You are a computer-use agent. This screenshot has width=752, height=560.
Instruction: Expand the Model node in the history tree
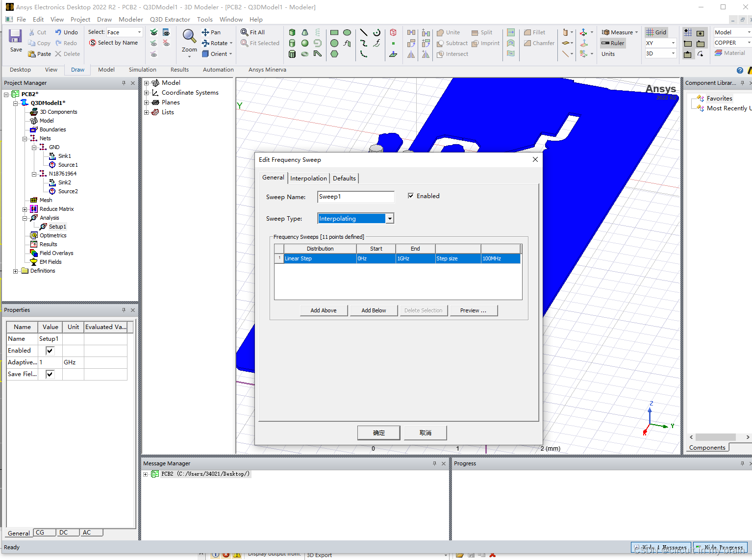pyautogui.click(x=146, y=83)
